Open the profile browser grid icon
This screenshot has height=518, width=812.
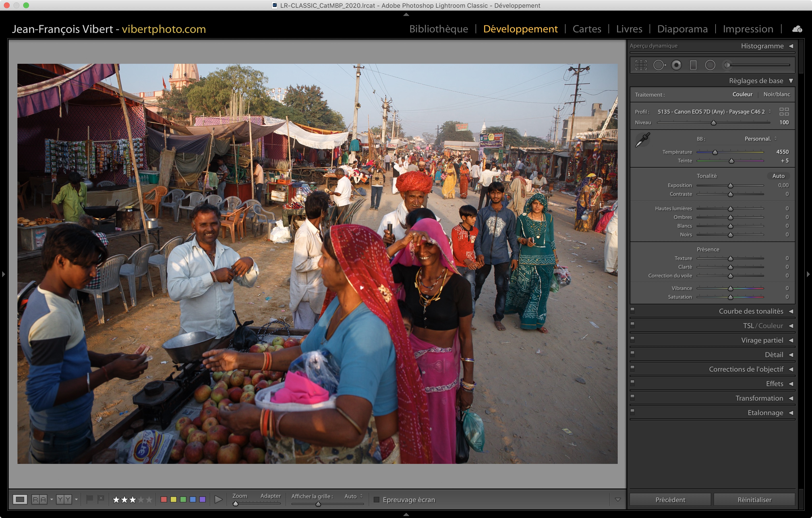tap(784, 112)
